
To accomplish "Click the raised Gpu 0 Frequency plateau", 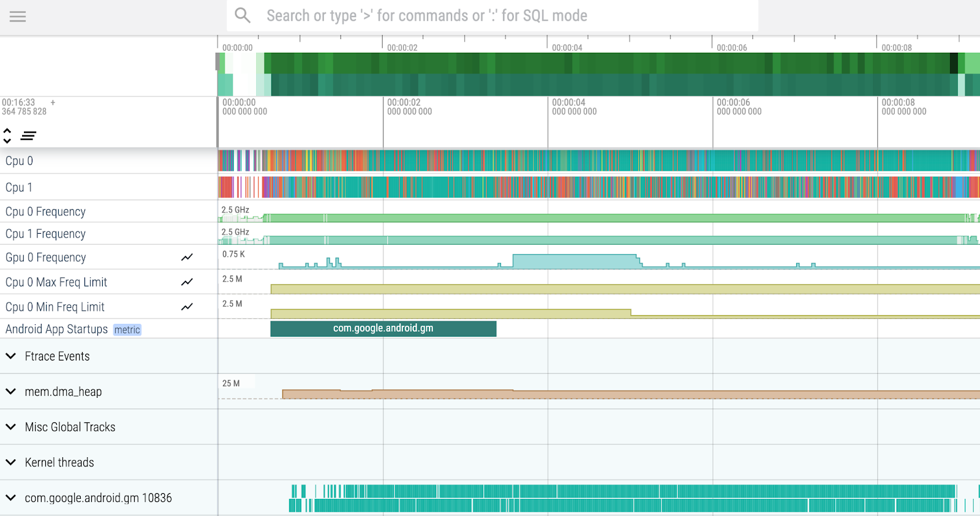I will click(575, 261).
